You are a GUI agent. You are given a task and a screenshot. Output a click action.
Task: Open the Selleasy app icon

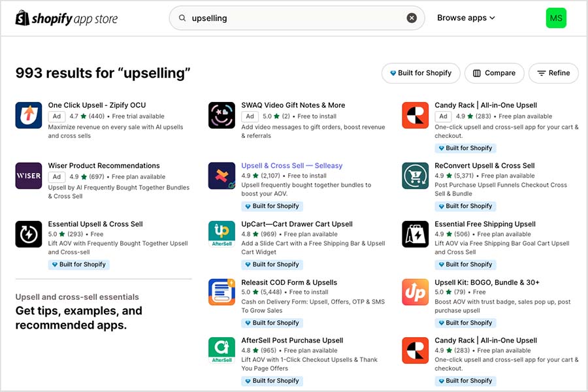point(221,176)
